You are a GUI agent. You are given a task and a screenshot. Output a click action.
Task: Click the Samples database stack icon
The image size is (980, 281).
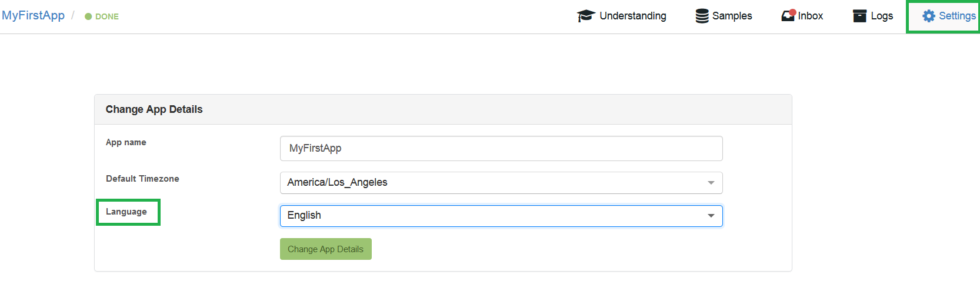click(702, 16)
